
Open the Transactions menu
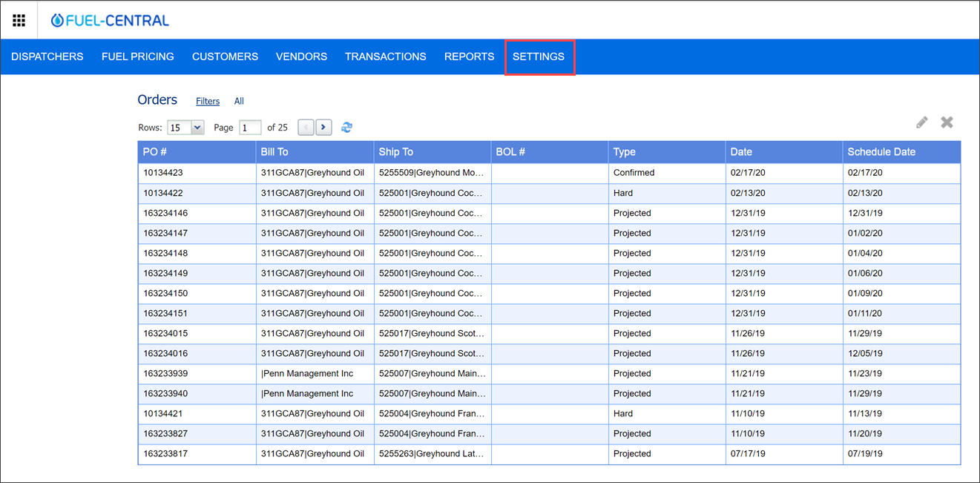pyautogui.click(x=385, y=57)
